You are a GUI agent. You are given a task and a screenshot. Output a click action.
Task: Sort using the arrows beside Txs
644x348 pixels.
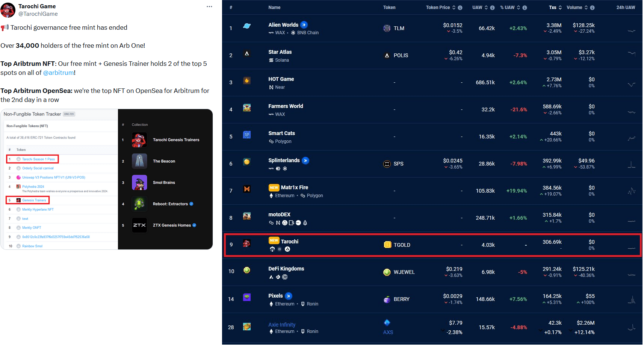coord(560,8)
